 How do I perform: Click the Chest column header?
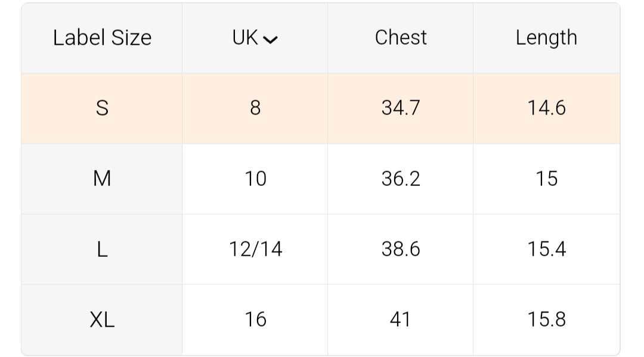401,38
